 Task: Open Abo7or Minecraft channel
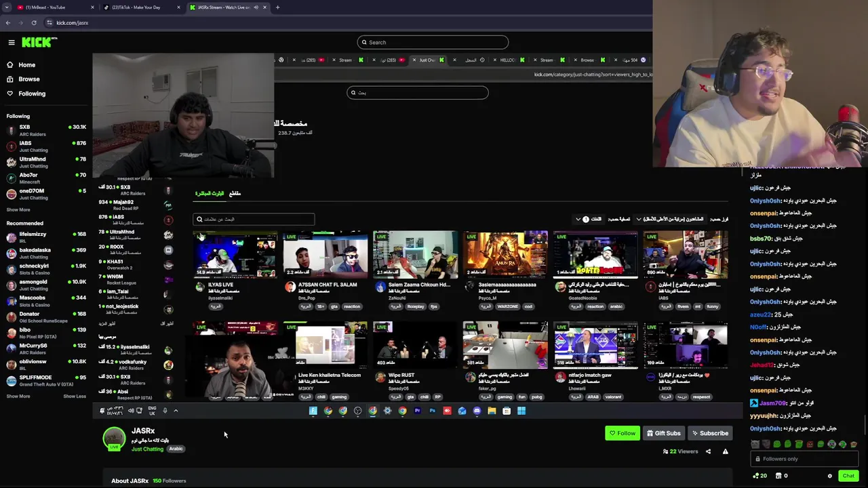tap(46, 178)
